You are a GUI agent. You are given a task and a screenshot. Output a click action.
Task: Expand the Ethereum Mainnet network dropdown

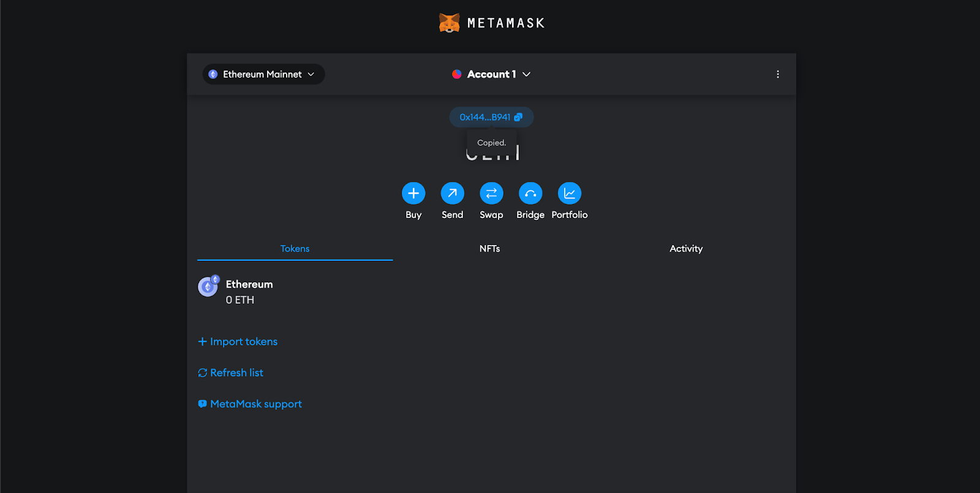[x=263, y=74]
